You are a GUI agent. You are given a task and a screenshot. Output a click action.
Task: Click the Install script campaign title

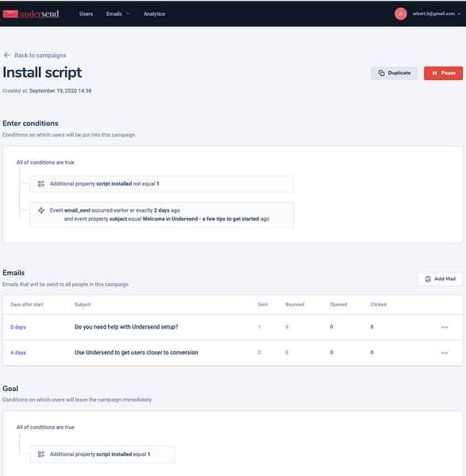point(42,72)
